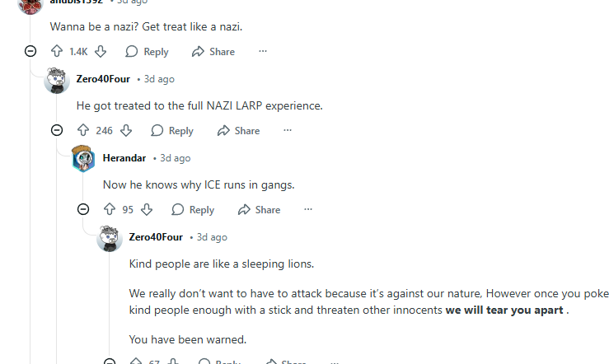Downvote Herandar's comment with 95 points
609x364 pixels.
[147, 210]
